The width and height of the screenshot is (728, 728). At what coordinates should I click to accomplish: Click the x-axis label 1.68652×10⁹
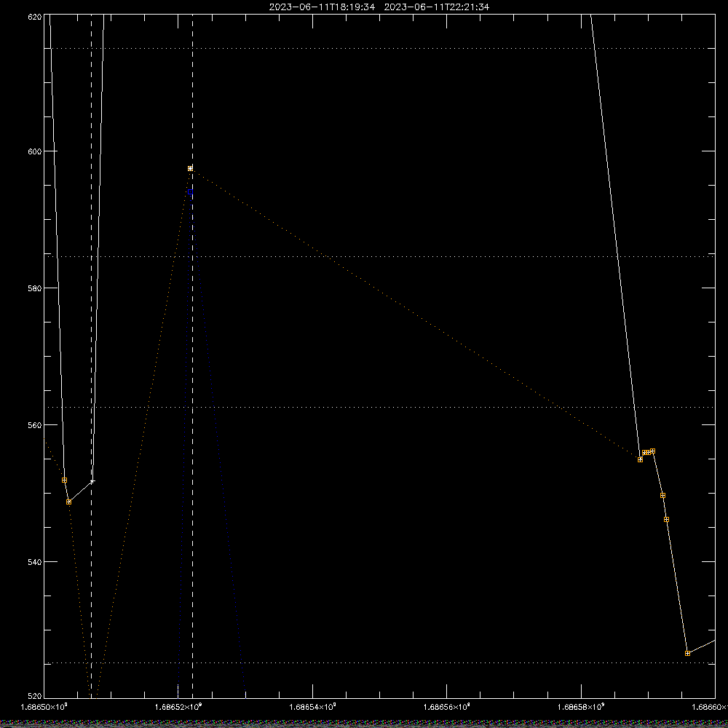pos(178,707)
